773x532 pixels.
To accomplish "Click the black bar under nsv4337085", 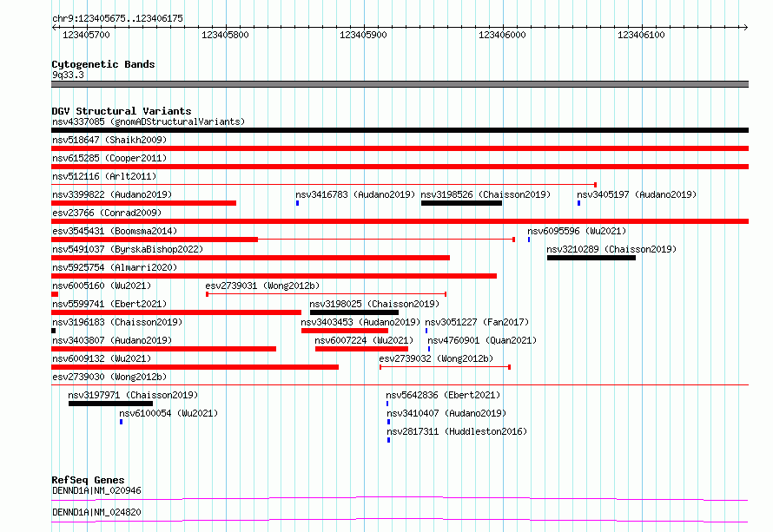I will click(400, 130).
